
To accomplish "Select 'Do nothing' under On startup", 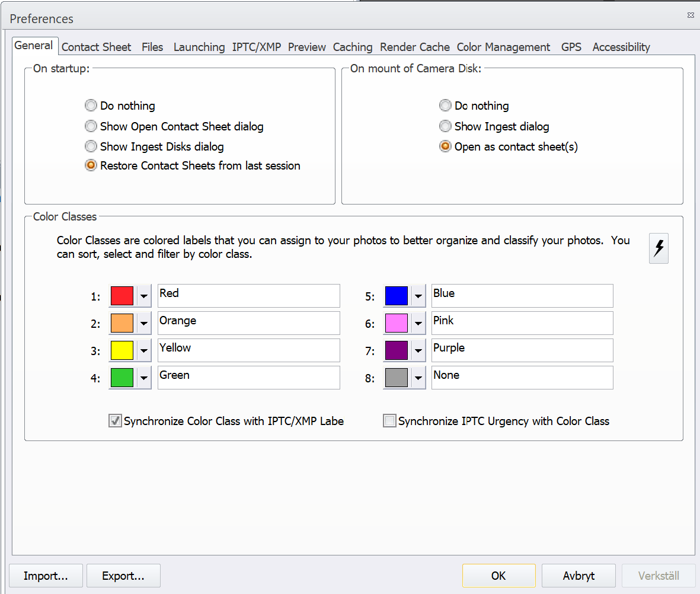I will point(91,106).
